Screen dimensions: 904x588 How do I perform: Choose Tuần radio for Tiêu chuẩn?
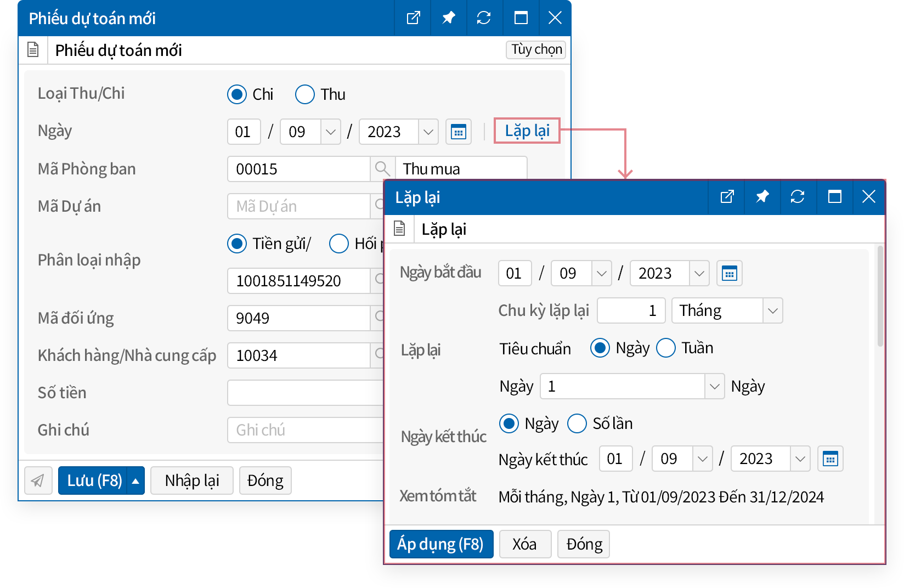click(x=666, y=348)
